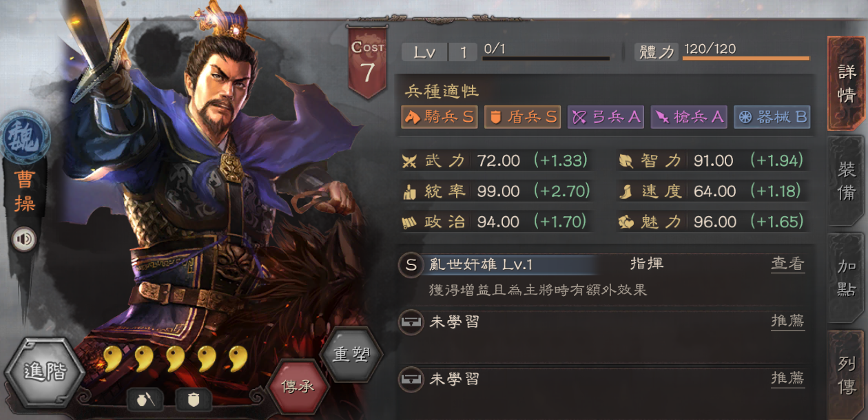Select the 弓兵 A troop aptitude badge
Screen dimensions: 868x420
(x=606, y=117)
